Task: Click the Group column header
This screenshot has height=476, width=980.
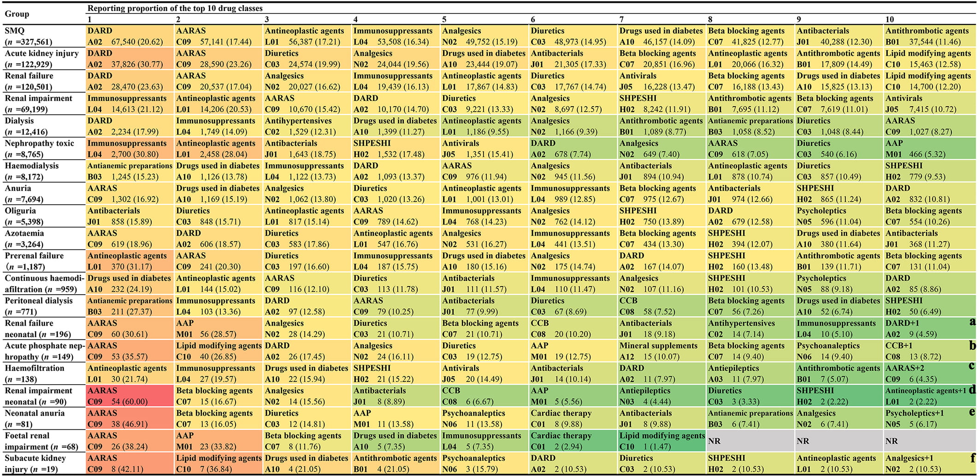Action: (17, 14)
